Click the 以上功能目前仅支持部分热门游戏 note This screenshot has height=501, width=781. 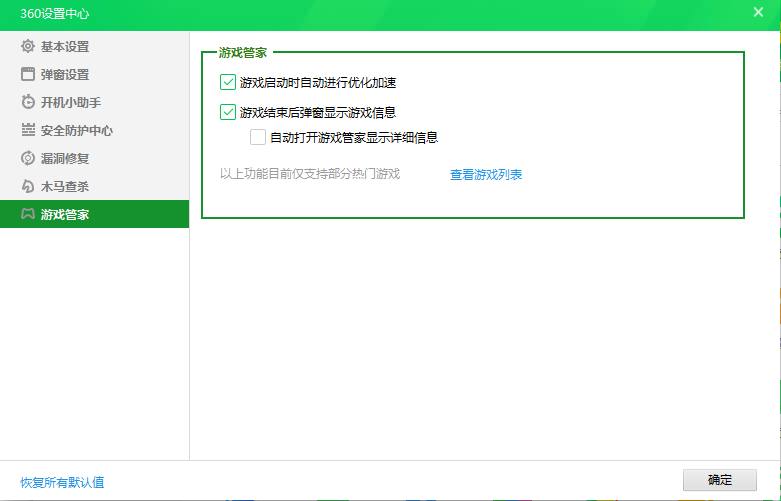pos(310,174)
